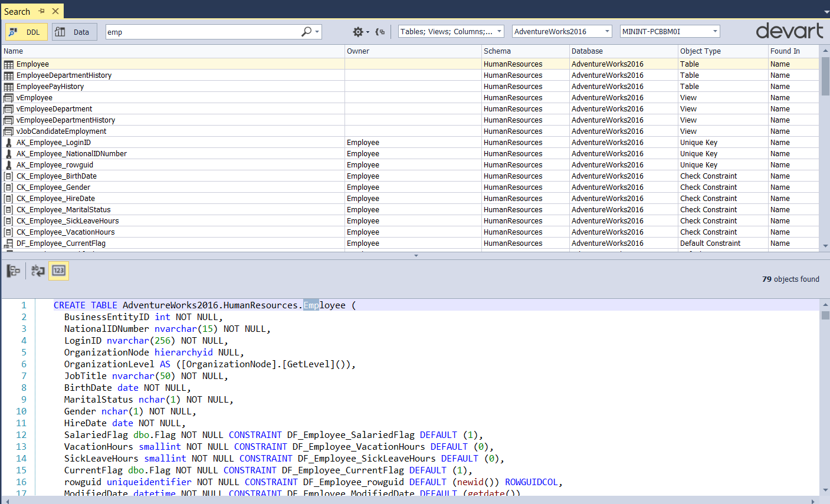
Task: Select CK_Employee_BirthDate constraint icon
Action: pyautogui.click(x=9, y=176)
